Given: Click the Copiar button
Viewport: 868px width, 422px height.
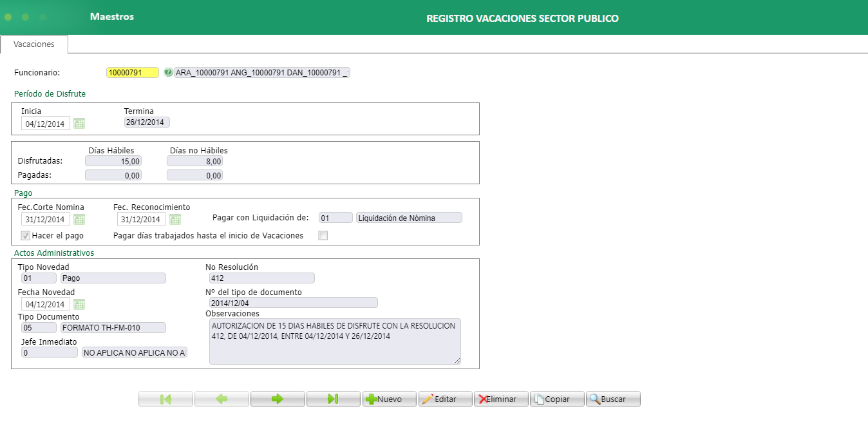Looking at the screenshot, I should pyautogui.click(x=558, y=399).
